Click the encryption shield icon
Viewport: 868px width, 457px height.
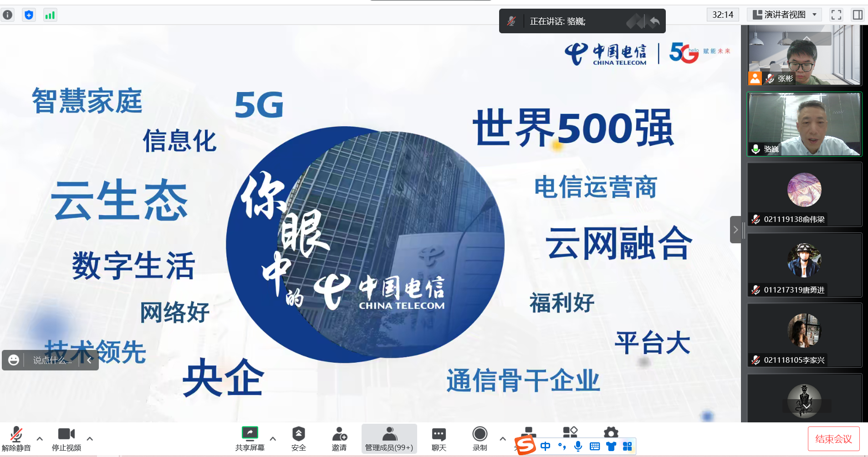(29, 15)
